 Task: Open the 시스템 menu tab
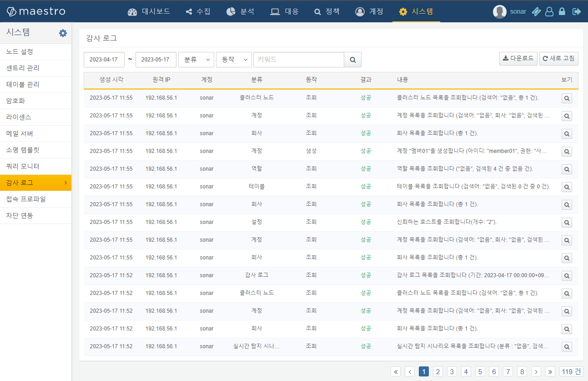coord(416,11)
